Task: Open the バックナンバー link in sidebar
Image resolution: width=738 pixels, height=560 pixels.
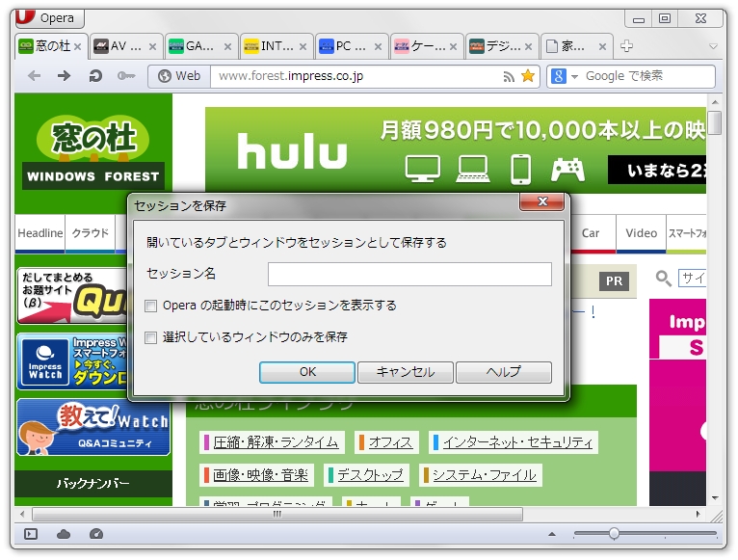Action: coord(93,484)
